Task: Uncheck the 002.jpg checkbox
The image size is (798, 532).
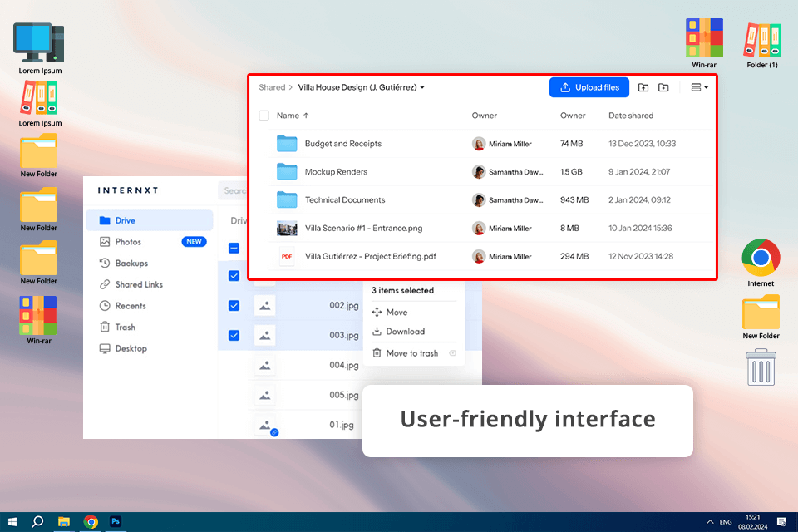Action: tap(234, 305)
